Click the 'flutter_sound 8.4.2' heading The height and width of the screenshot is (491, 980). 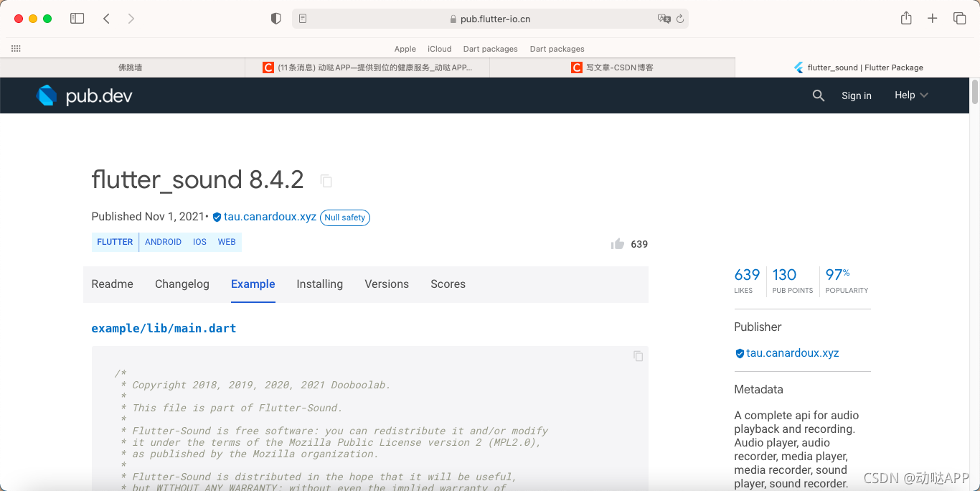coord(198,179)
